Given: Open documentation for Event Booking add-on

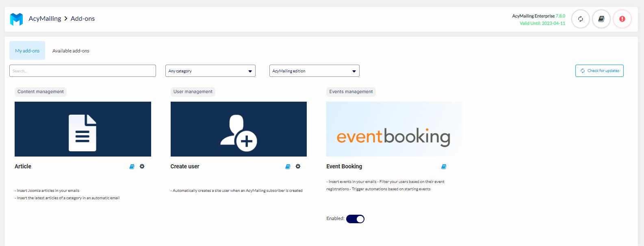Looking at the screenshot, I should point(444,167).
